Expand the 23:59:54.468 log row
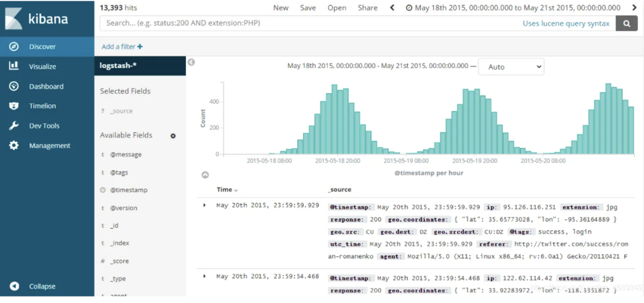Viewport: 644px width, 303px height. pyautogui.click(x=205, y=276)
